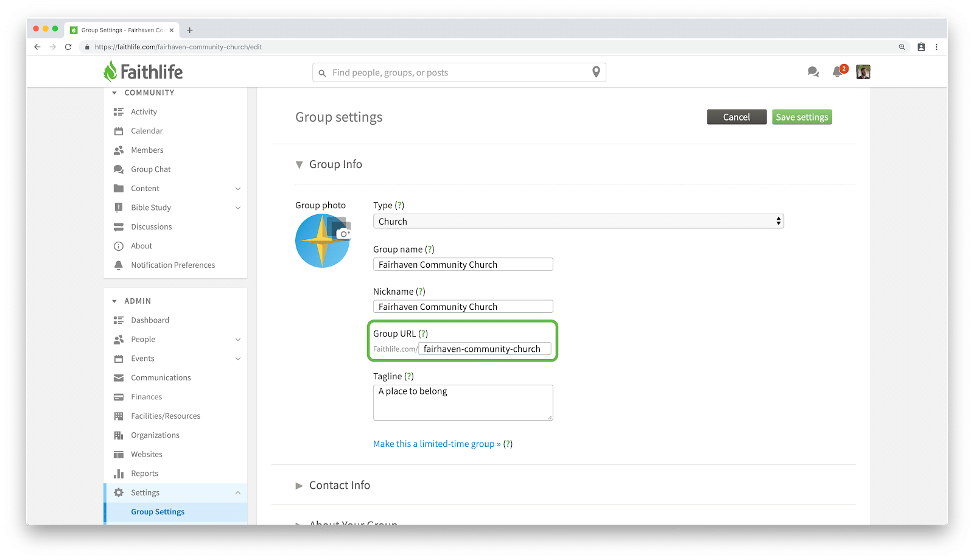Click 'Make this a limited-time group' link
The width and height of the screenshot is (974, 560).
(x=436, y=444)
